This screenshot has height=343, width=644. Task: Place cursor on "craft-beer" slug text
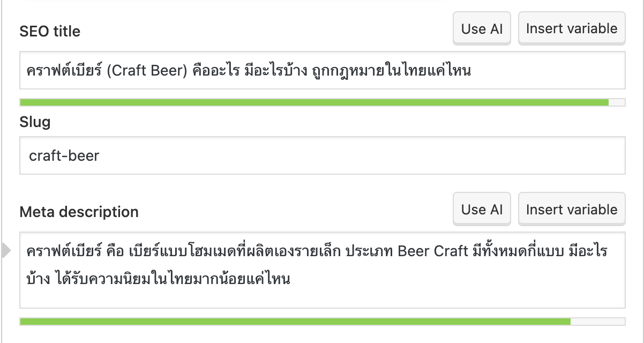(64, 155)
